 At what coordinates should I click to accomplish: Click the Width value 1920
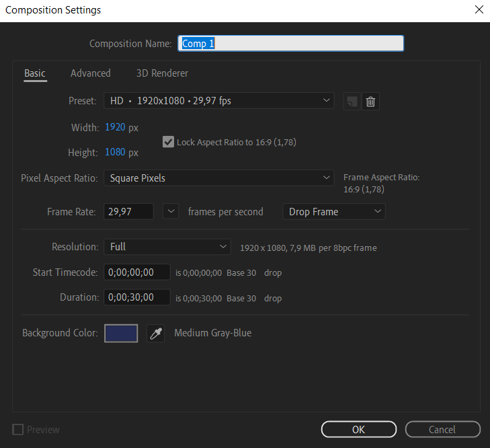click(115, 127)
